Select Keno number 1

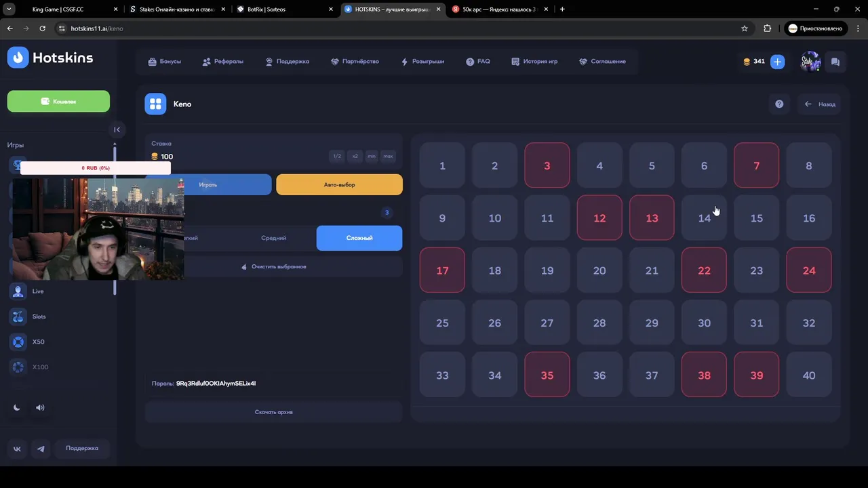(x=442, y=165)
